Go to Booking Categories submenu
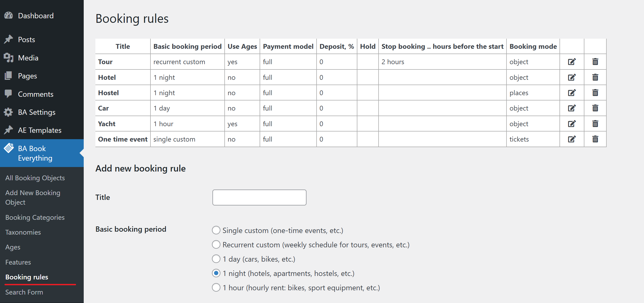The height and width of the screenshot is (303, 644). click(35, 217)
